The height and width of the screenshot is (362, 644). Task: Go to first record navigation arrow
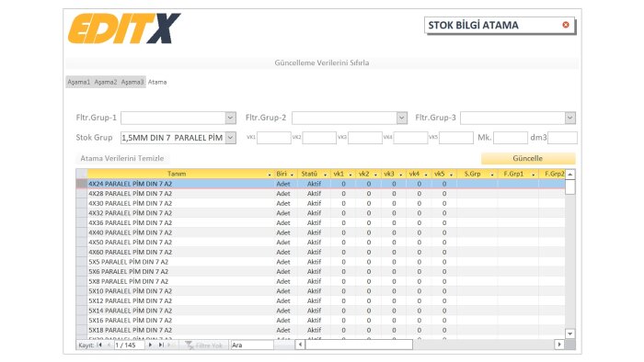point(99,345)
